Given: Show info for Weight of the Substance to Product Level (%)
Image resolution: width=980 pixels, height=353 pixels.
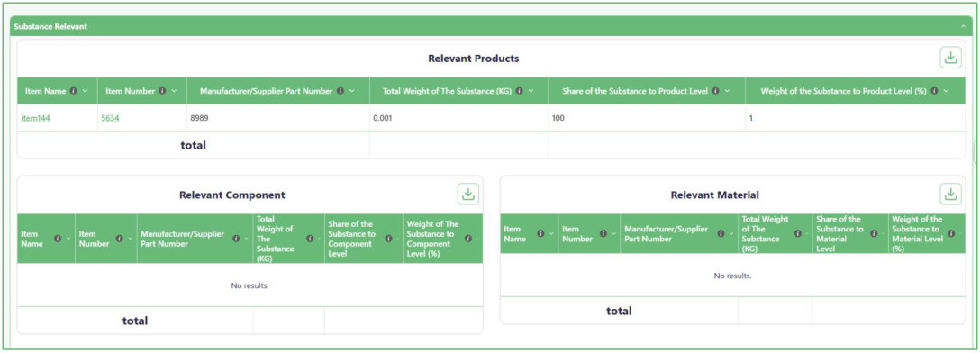Looking at the screenshot, I should [934, 91].
